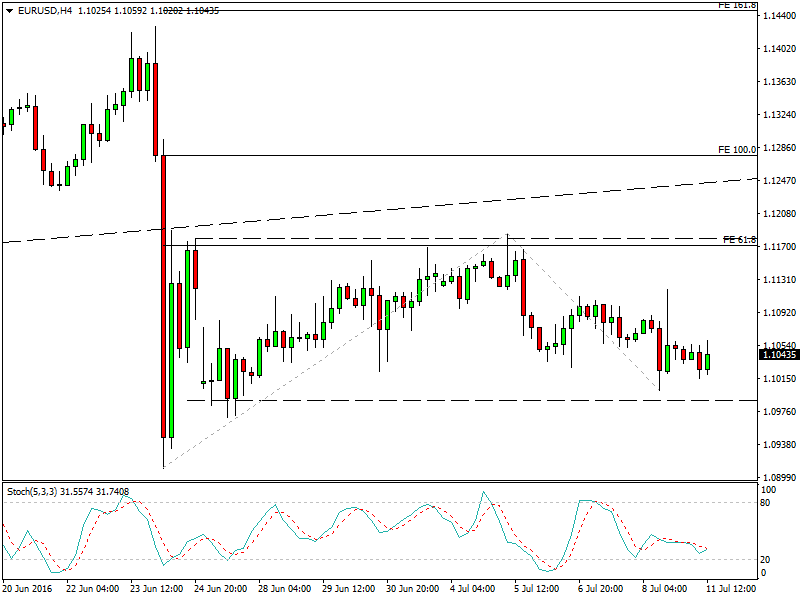800x600 pixels.
Task: Click the stochastic 80 level label
Action: pos(765,503)
